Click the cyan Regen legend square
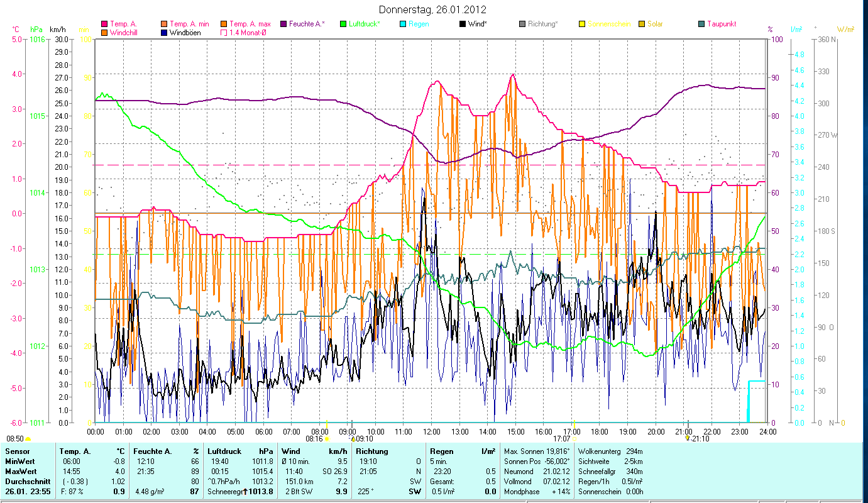868x503 pixels. pyautogui.click(x=403, y=24)
